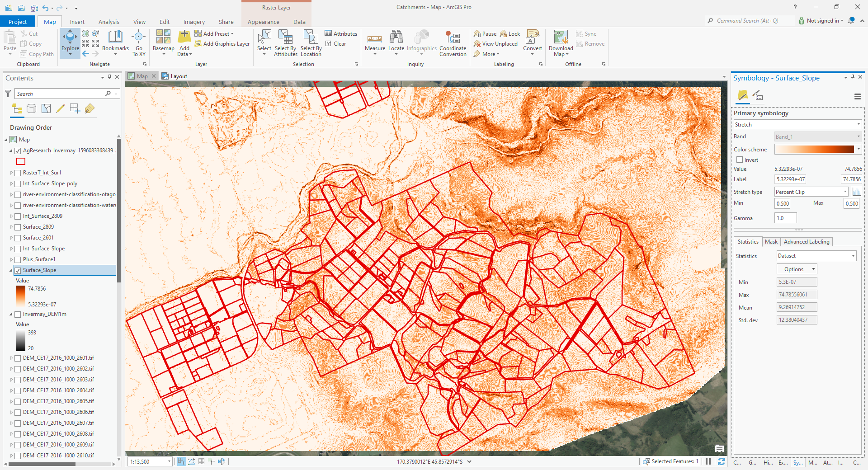868x470 pixels.
Task: Expand the RasterT_Int_Sur1 layer
Action: point(11,172)
